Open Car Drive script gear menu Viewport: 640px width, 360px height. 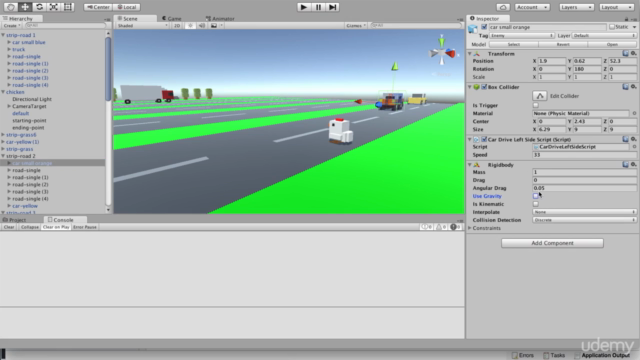(x=633, y=139)
